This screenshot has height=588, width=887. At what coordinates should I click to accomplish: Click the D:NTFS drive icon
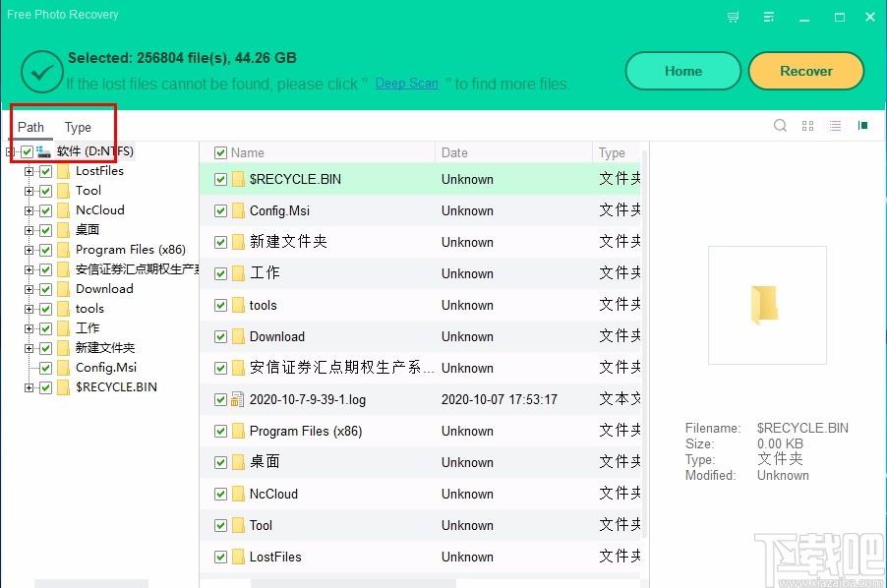point(43,151)
